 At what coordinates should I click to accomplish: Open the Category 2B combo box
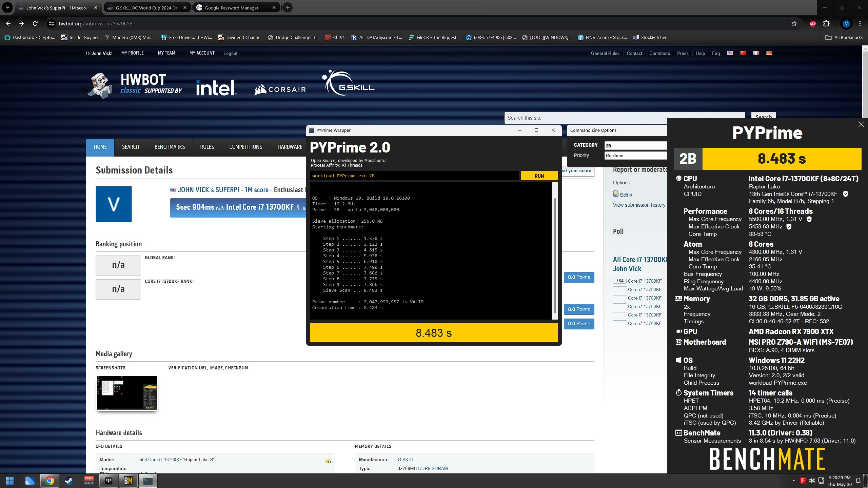pos(636,146)
